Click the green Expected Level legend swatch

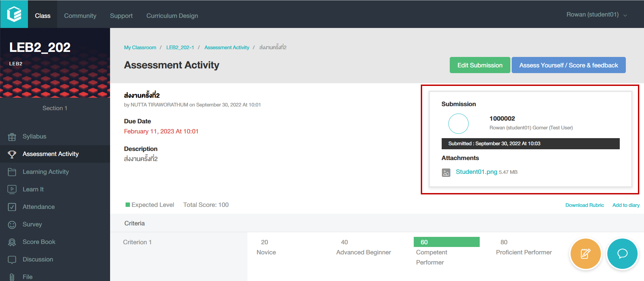click(128, 205)
